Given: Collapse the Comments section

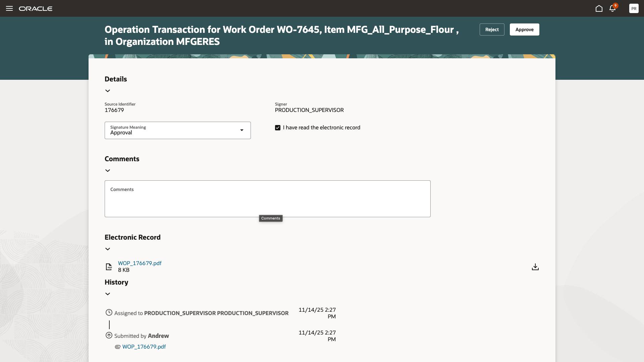Looking at the screenshot, I should 108,170.
